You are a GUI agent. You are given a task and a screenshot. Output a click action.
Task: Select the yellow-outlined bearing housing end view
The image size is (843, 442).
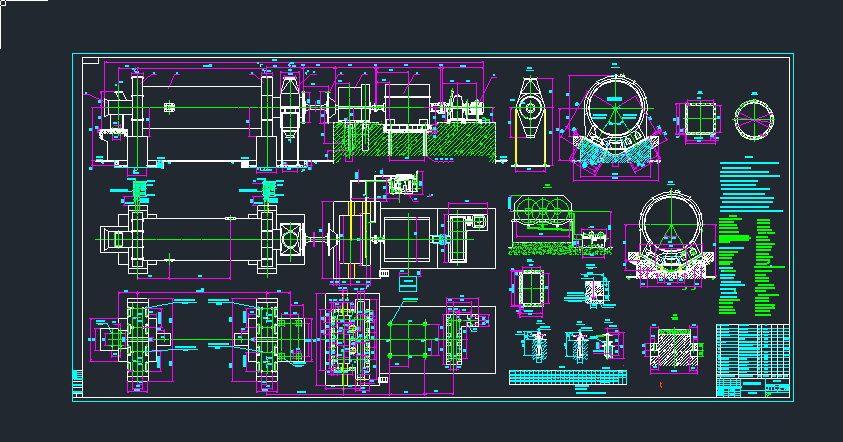(531, 122)
